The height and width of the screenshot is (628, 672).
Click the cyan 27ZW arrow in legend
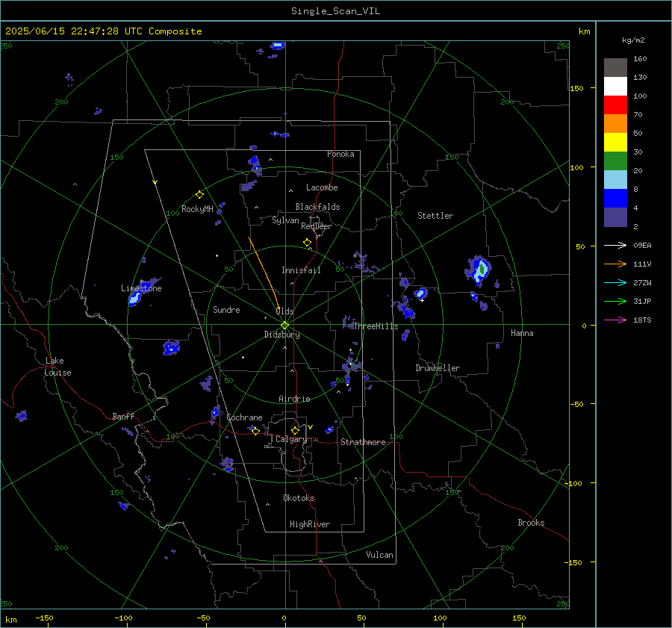point(615,282)
